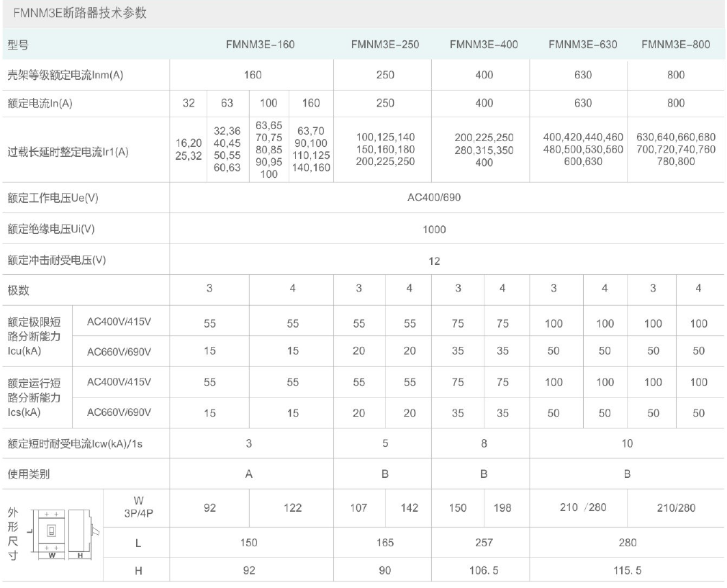
Task: Click the 122 width dimension value
Action: tap(292, 507)
